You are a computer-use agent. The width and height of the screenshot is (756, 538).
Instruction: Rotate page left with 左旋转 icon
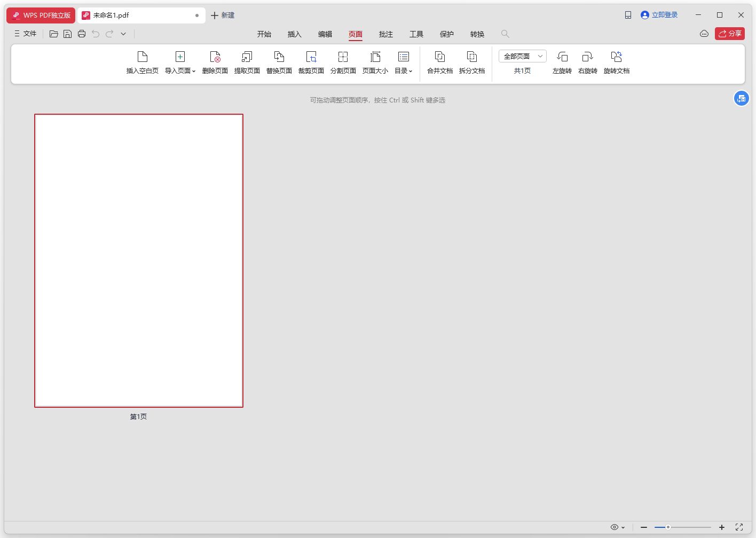point(562,61)
